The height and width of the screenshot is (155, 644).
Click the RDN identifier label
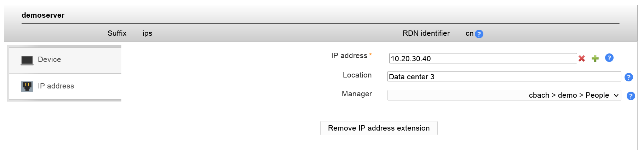[426, 33]
